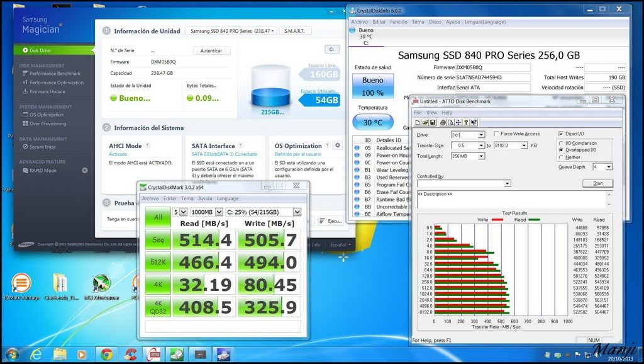This screenshot has height=364, width=644.
Task: Switch to Google Chrome on the taskbar
Action: point(107,354)
